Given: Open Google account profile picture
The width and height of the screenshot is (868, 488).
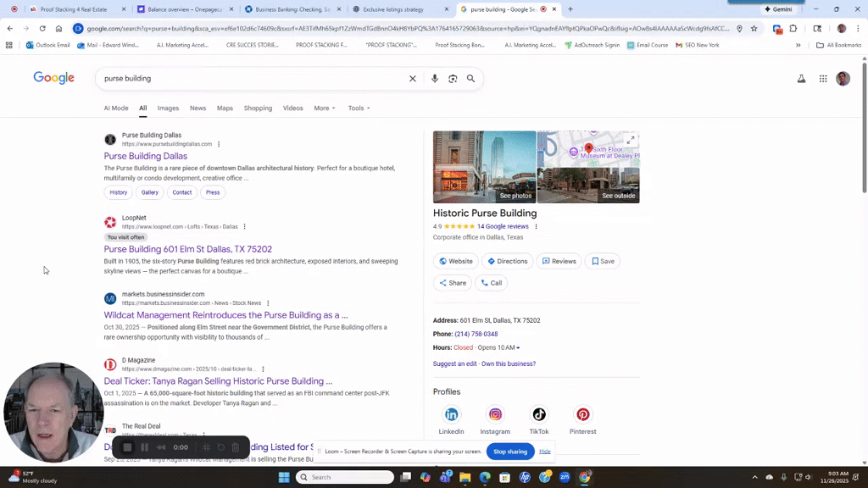Looking at the screenshot, I should pyautogui.click(x=843, y=79).
